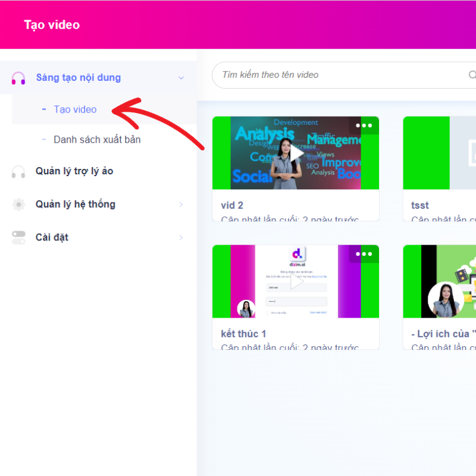Viewport: 476px width, 476px height.
Task: Click the gear icon beside Quản lý hệ thống
Action: pos(18,205)
